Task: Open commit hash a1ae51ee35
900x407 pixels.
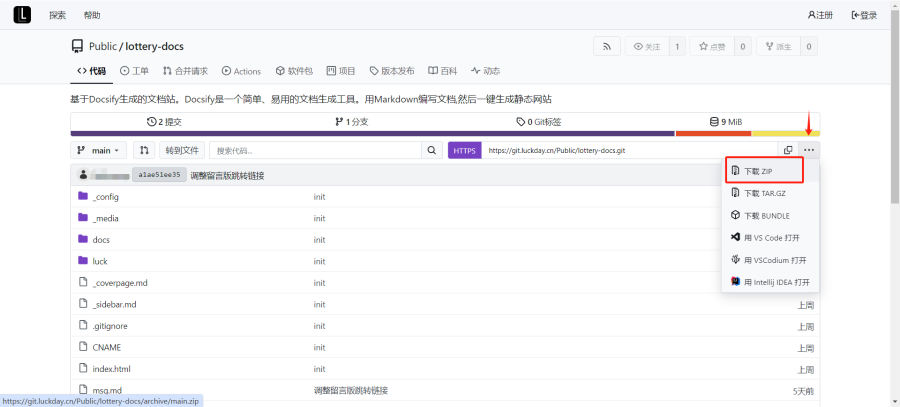Action: 159,175
